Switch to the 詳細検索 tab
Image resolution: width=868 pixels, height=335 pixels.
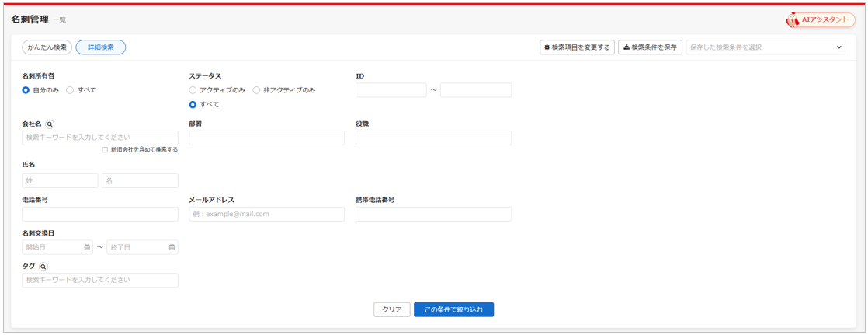tap(101, 47)
